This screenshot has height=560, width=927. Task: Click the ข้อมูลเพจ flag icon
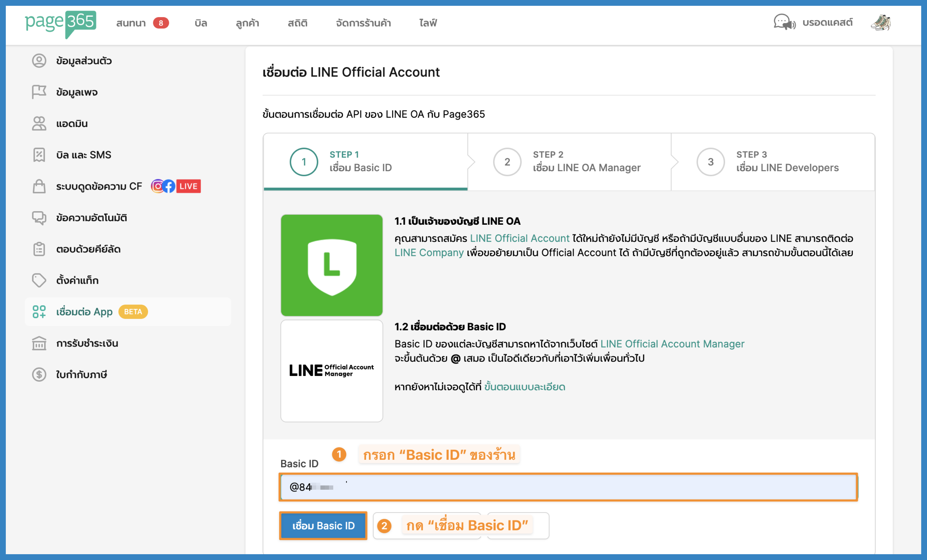pos(39,92)
